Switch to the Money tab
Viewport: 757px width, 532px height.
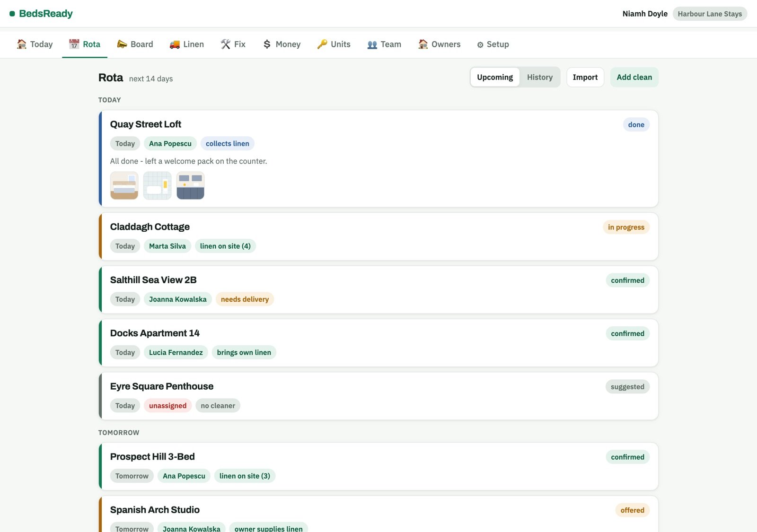[282, 44]
